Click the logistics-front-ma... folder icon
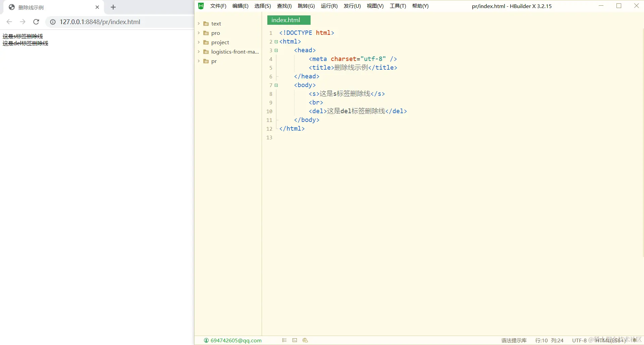 (x=206, y=52)
